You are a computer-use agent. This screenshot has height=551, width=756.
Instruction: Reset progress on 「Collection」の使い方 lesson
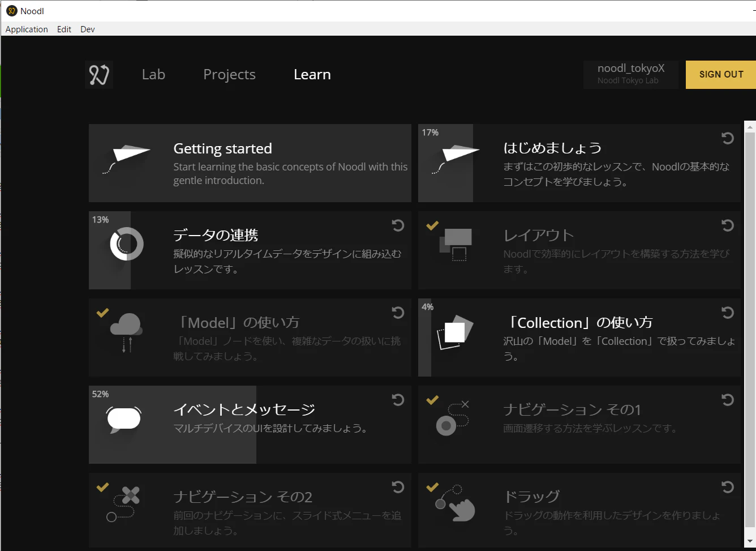pyautogui.click(x=728, y=313)
